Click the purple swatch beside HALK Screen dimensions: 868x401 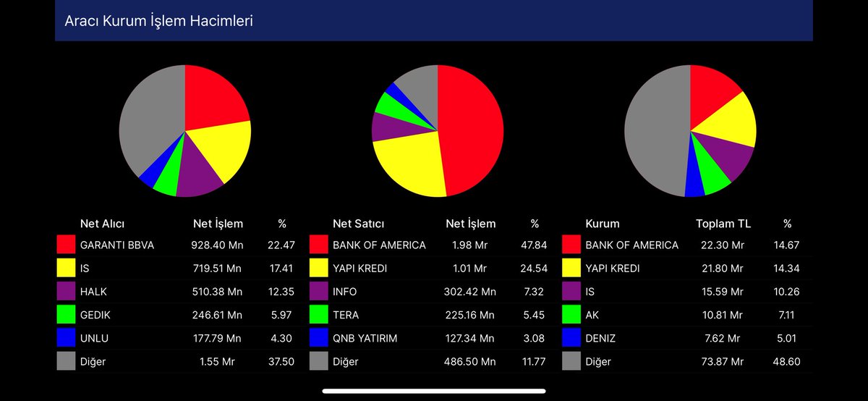click(x=66, y=292)
